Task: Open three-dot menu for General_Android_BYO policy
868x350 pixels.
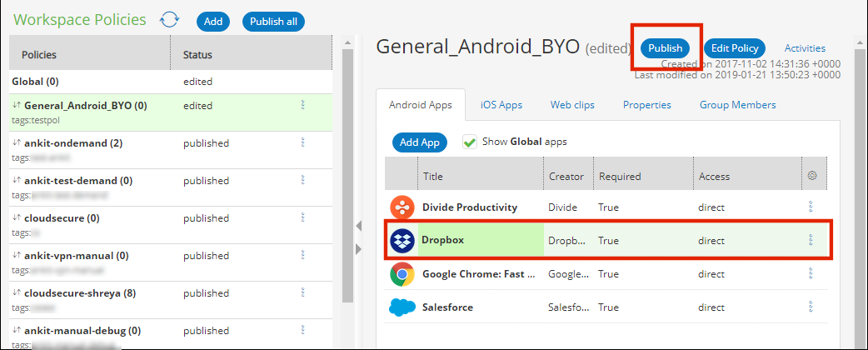Action: 302,106
